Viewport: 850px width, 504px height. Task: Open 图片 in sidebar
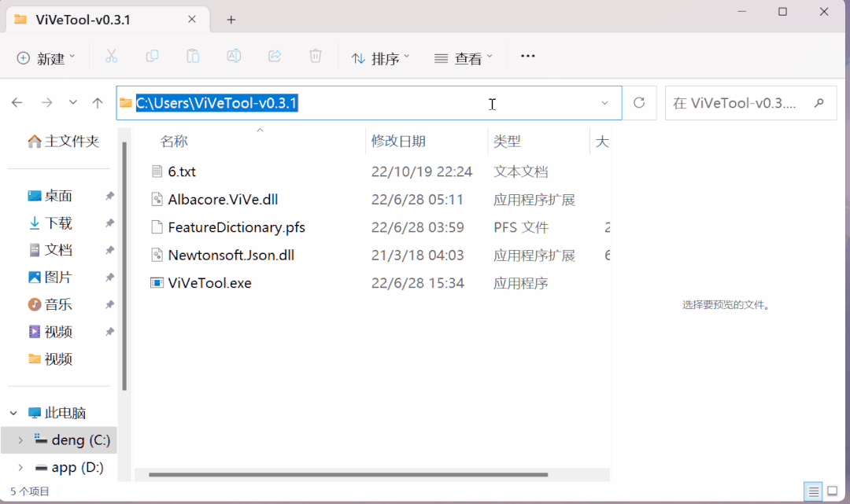[50, 278]
